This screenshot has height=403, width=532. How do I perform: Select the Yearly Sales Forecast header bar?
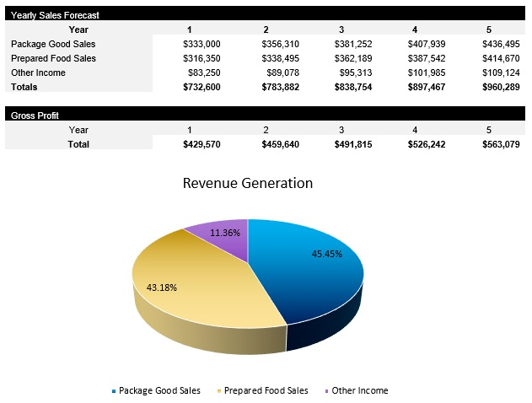coord(266,15)
